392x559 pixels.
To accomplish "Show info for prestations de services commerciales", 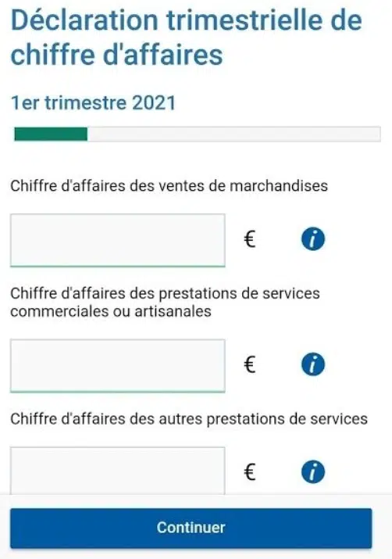I will 313,364.
